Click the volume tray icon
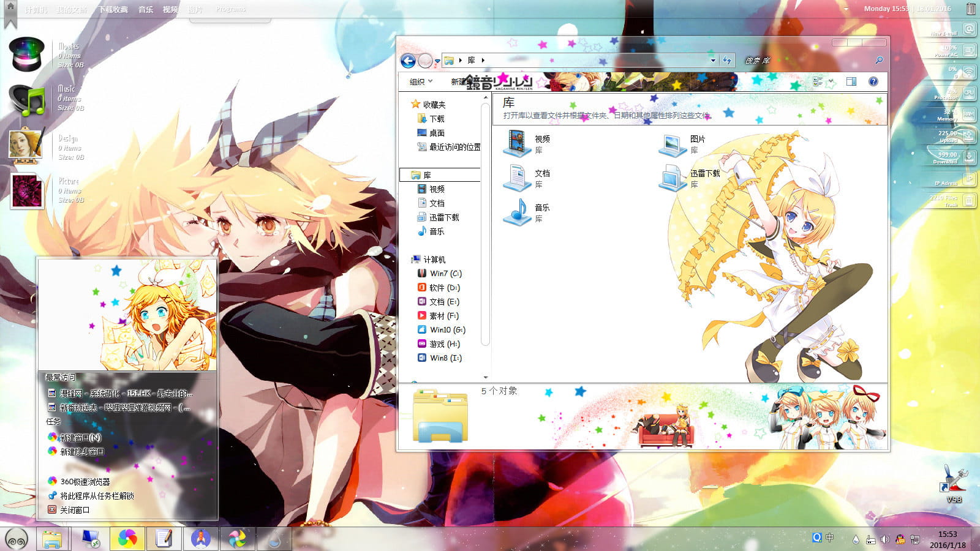The width and height of the screenshot is (980, 551). pos(885,539)
